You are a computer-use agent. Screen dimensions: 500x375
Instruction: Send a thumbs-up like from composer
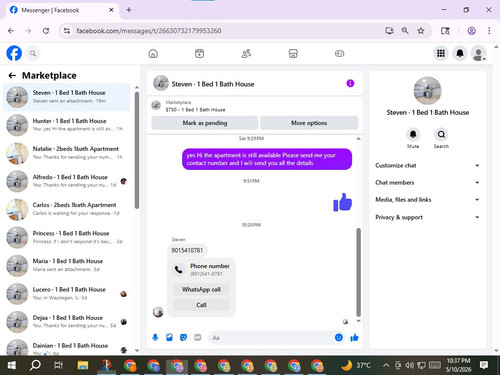354,338
